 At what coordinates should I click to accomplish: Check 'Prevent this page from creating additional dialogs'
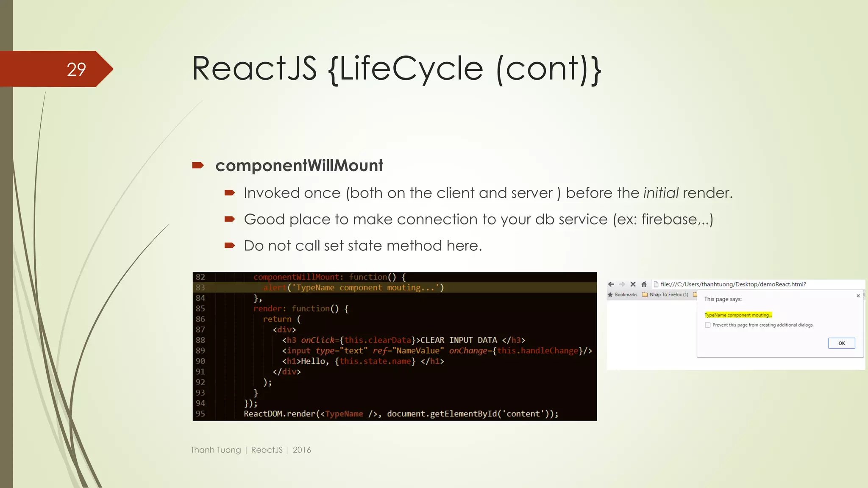[708, 325]
